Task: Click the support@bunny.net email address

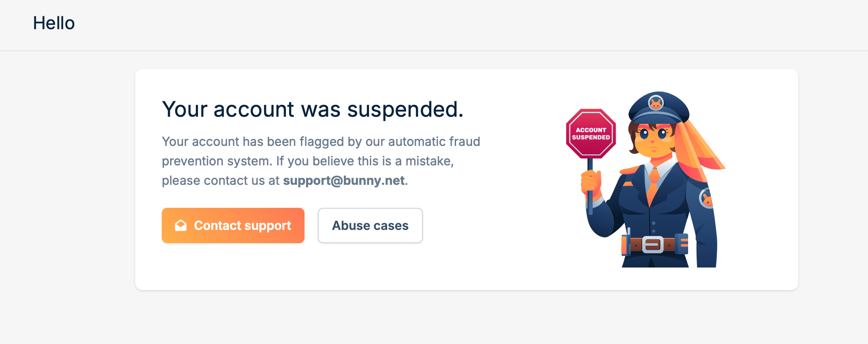Action: pyautogui.click(x=343, y=180)
